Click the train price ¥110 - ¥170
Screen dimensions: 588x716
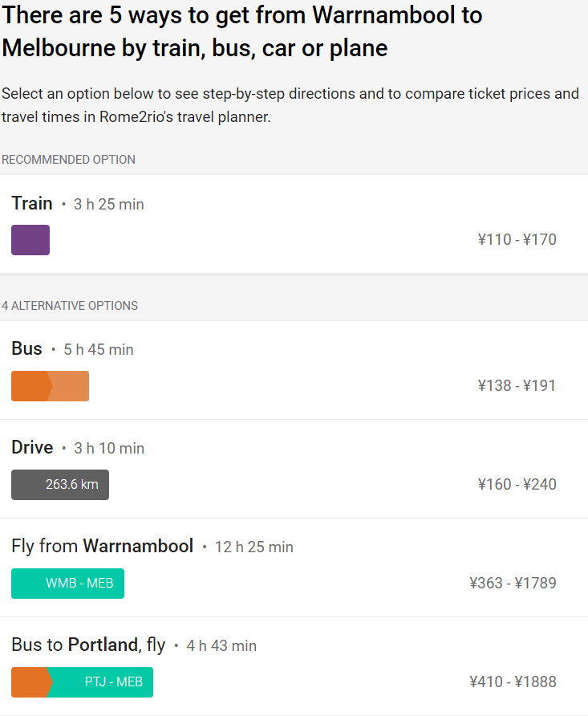click(517, 240)
